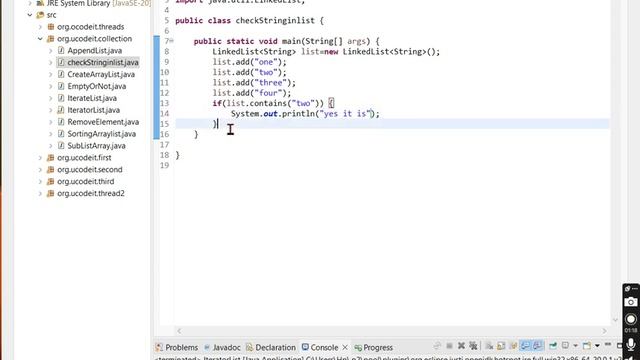Click the JRE System Library icon
640x360 pixels.
point(40,3)
